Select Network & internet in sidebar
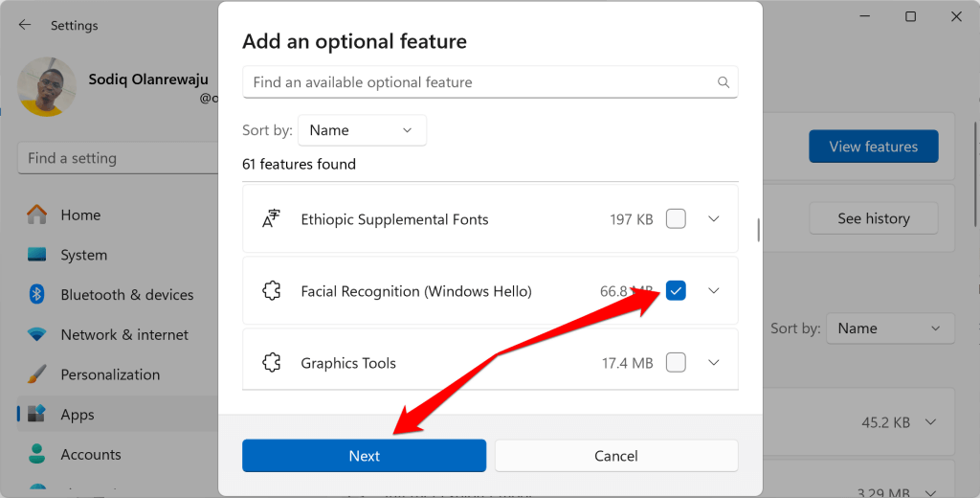980x498 pixels. (x=124, y=335)
